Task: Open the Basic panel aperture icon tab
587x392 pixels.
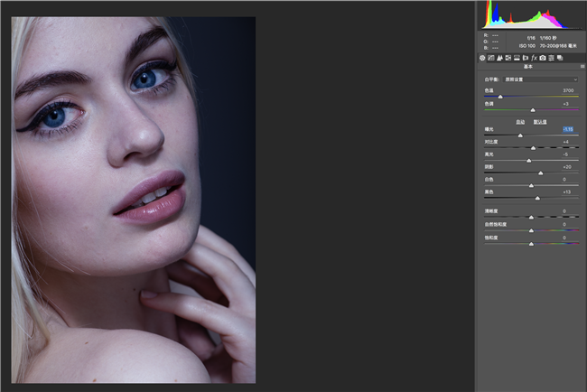Action: click(482, 58)
